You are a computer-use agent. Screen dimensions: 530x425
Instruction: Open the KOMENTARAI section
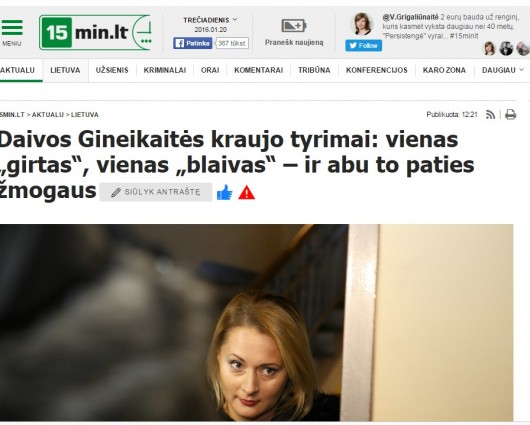point(259,70)
